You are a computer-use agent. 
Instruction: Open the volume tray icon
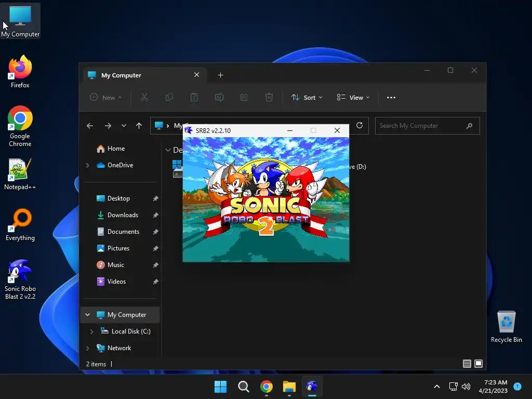(x=466, y=387)
